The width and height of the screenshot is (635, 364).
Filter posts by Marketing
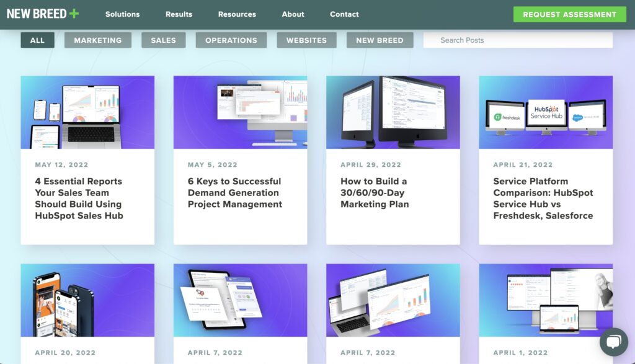coord(97,40)
